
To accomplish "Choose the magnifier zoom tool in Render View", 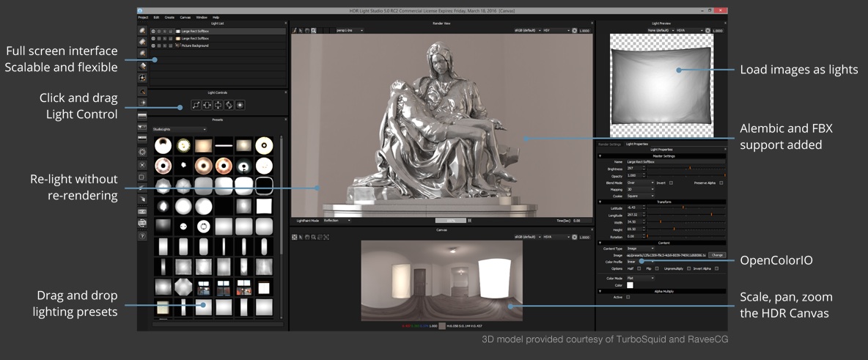I will click(x=313, y=31).
